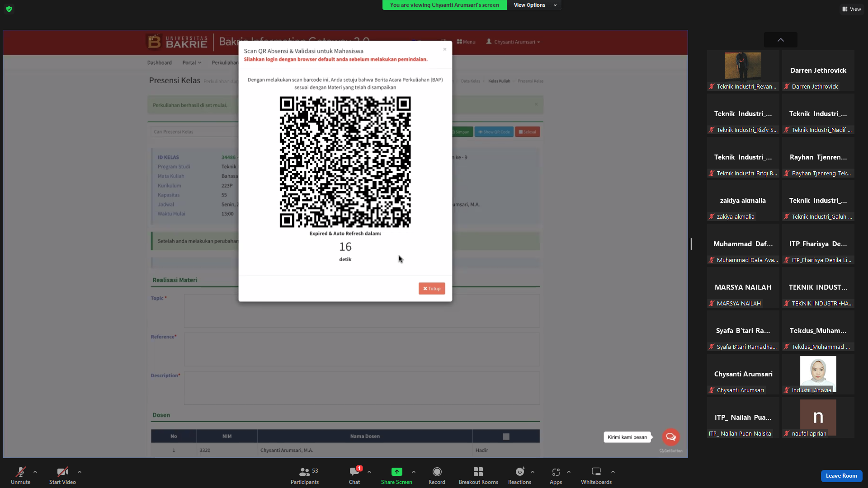Click the gallery panel divider handle
This screenshot has height=488, width=868.
(691, 244)
